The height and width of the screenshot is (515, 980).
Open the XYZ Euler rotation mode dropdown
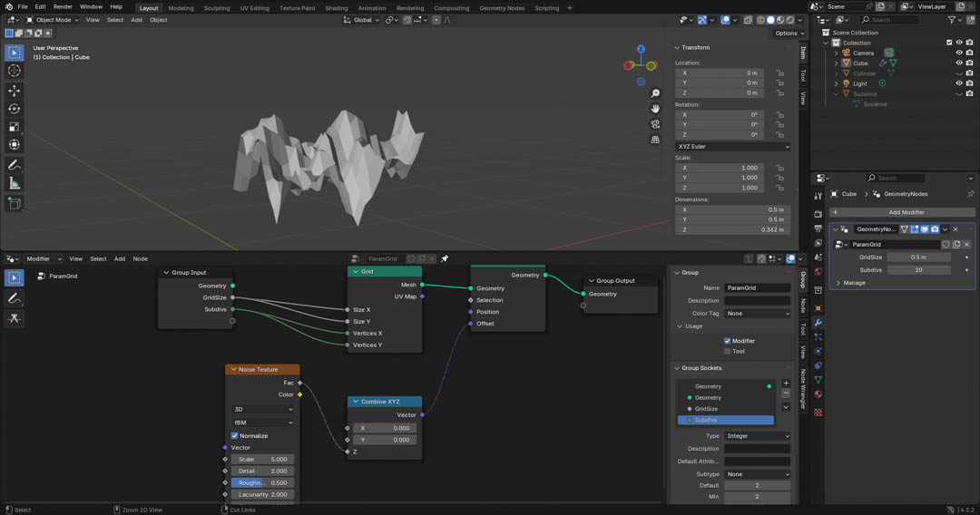732,146
